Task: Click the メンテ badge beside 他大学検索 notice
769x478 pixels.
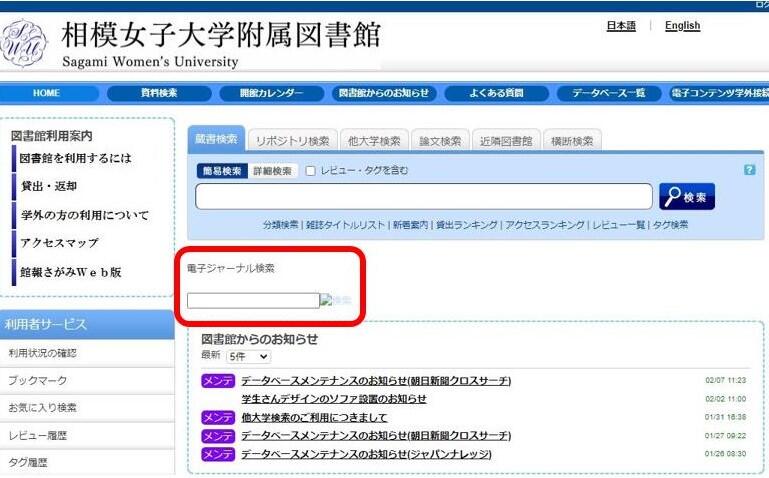Action: click(x=218, y=417)
